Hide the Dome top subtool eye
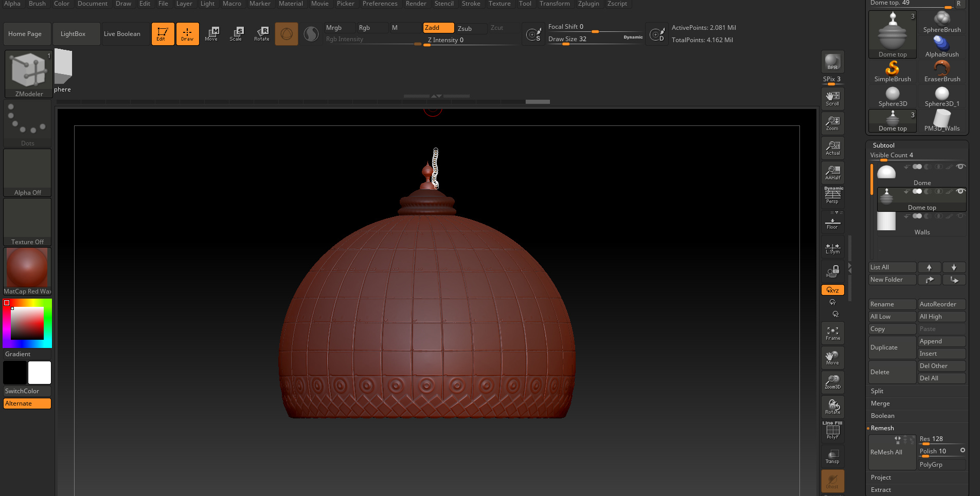This screenshot has height=496, width=980. tap(960, 191)
